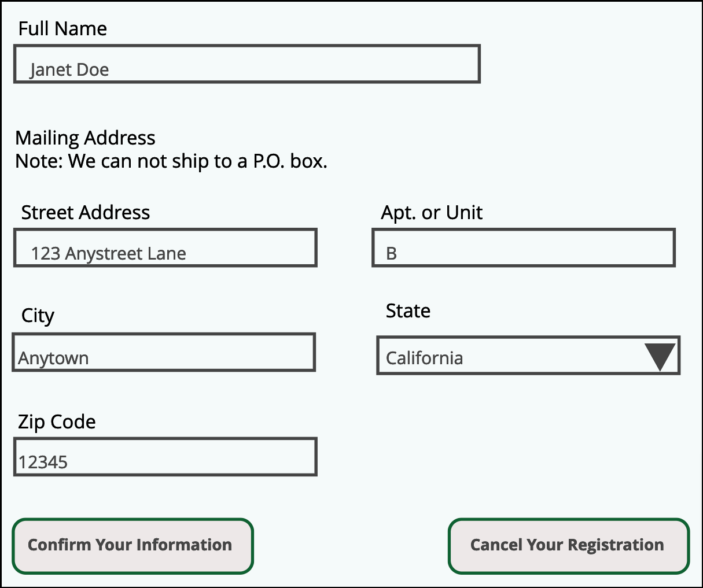Click Cancel Your Registration
Screen dimensions: 703x588
[568, 545]
